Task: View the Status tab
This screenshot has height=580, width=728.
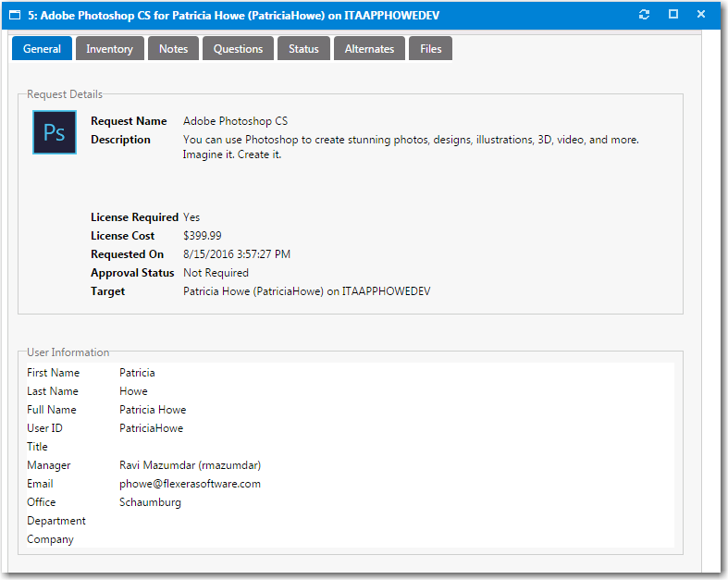Action: [x=303, y=49]
